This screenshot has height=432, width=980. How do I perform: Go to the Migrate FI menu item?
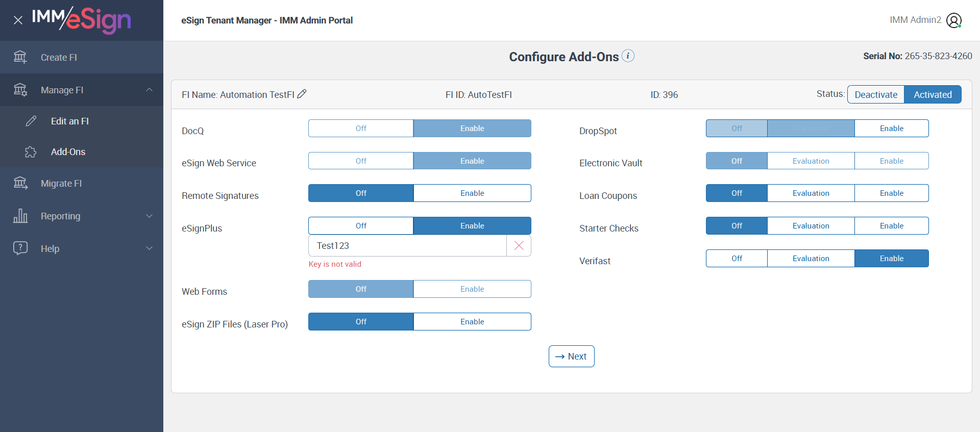coord(61,184)
